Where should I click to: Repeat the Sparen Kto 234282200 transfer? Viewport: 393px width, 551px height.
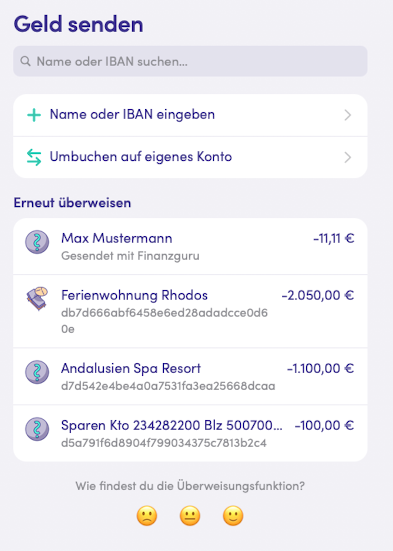[190, 433]
